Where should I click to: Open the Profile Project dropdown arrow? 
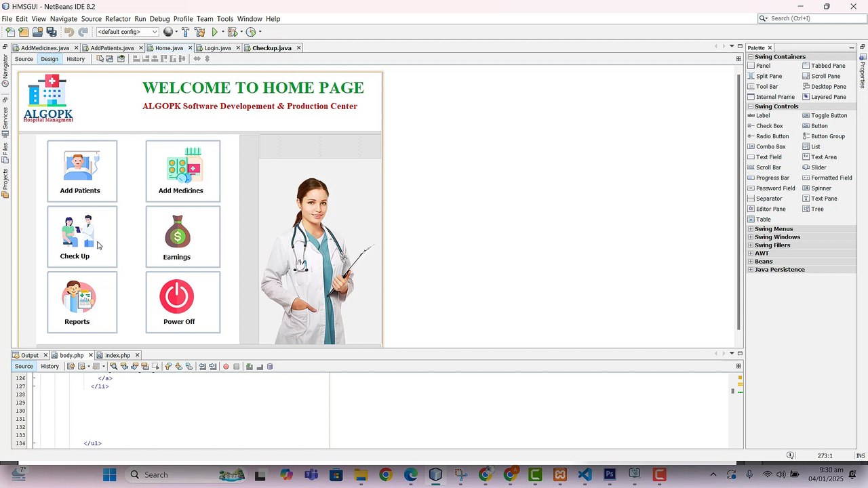point(260,32)
